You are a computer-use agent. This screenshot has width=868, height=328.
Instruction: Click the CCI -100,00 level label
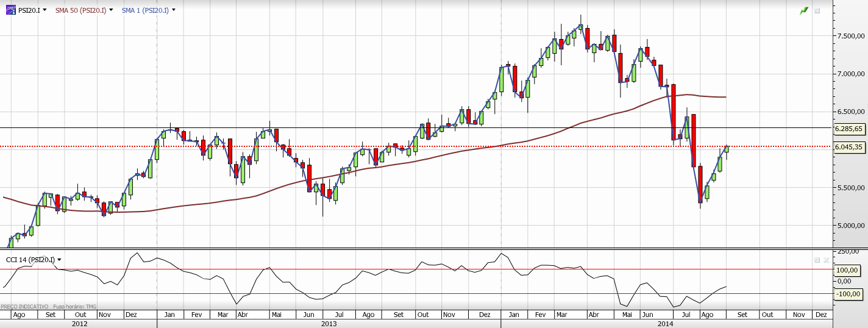click(847, 294)
